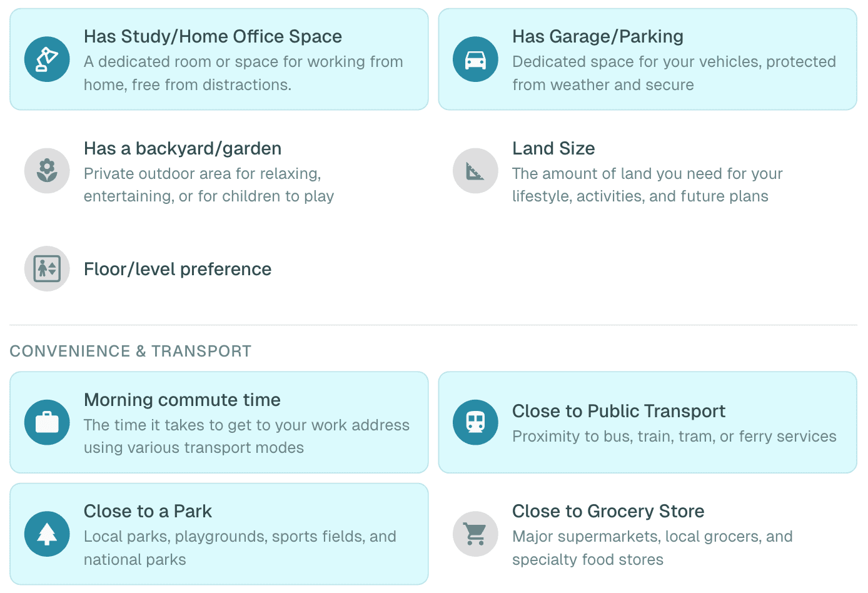Click the tree park icon
This screenshot has width=868, height=593.
coord(47,534)
